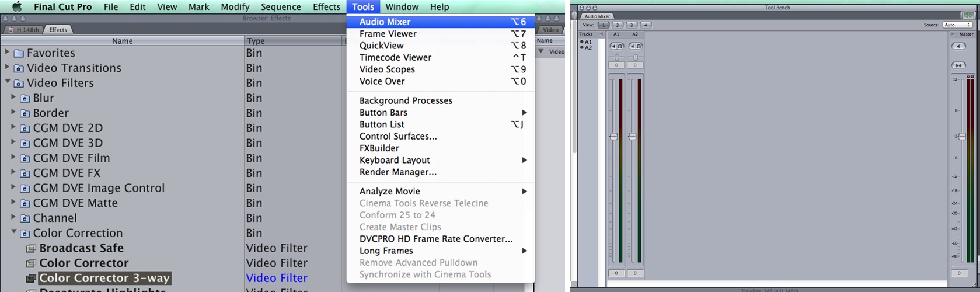Click the Border bin folder icon
Image resolution: width=980 pixels, height=292 pixels.
25,113
